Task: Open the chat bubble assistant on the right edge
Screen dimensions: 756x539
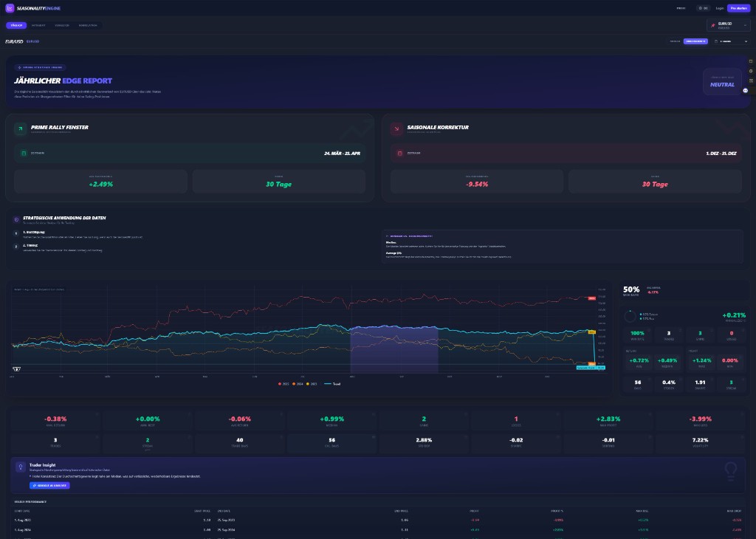Action: 746,90
